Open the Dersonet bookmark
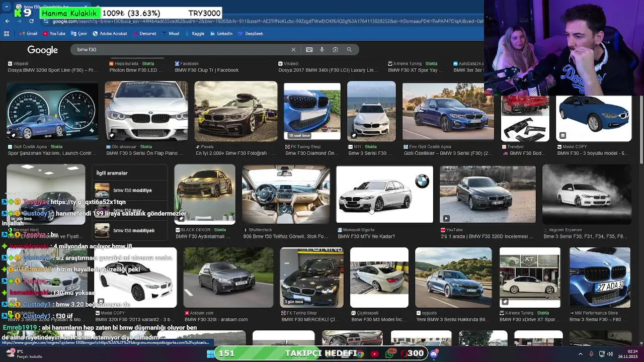 point(144,34)
